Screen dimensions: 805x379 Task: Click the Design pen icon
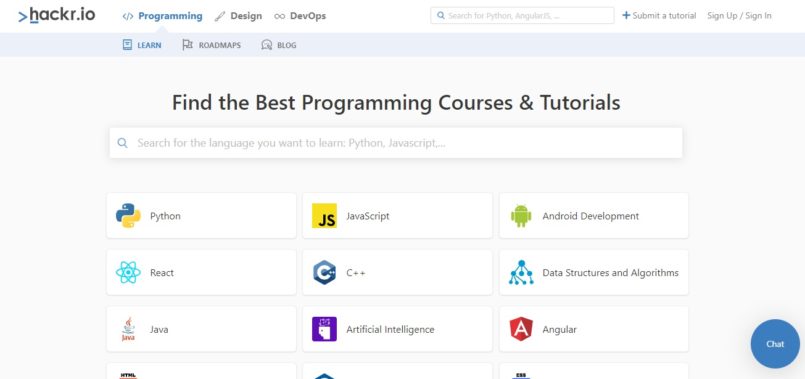(x=220, y=16)
